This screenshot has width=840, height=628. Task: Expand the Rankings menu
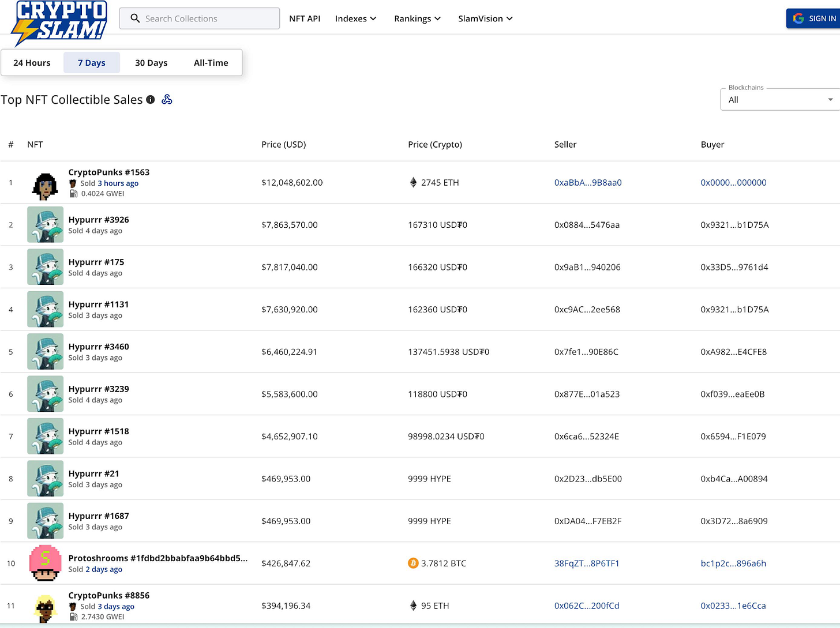click(x=417, y=18)
